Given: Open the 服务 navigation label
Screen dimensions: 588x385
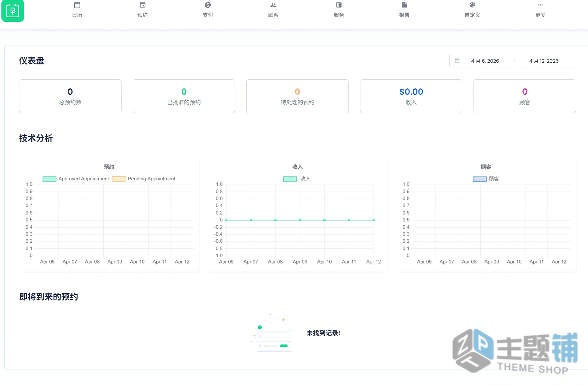Looking at the screenshot, I should (x=339, y=15).
